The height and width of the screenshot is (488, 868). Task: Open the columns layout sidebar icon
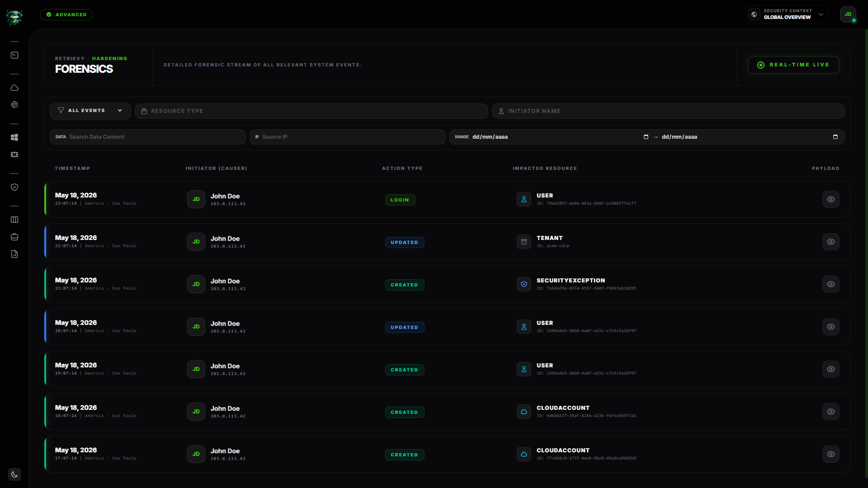tap(14, 220)
